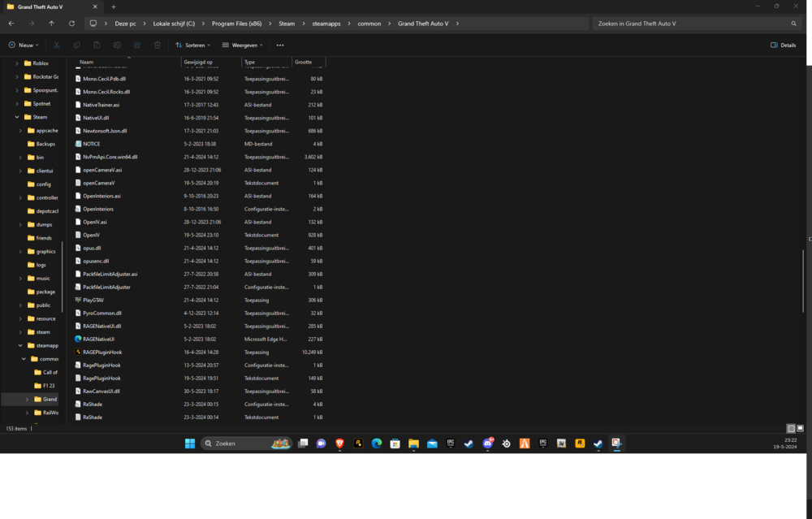Open the Weergeven dropdown
The image size is (812, 519).
(243, 45)
